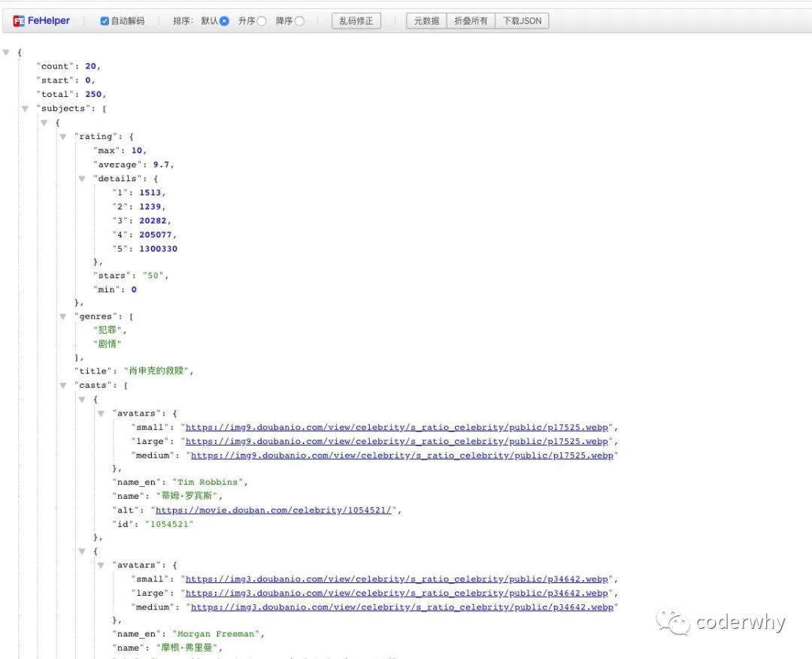Click the details value 20282
Viewport: 812px width, 659px height.
click(x=153, y=220)
